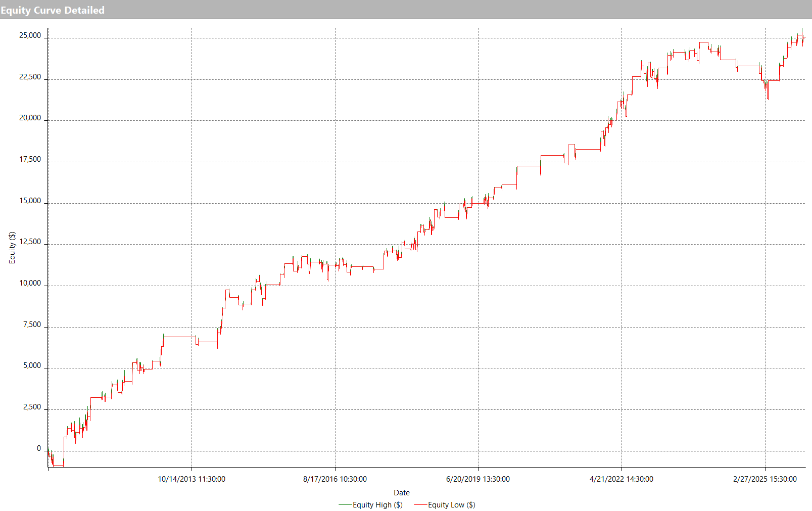Click the 12,500 equity axis label
The image size is (812, 511).
tap(30, 242)
